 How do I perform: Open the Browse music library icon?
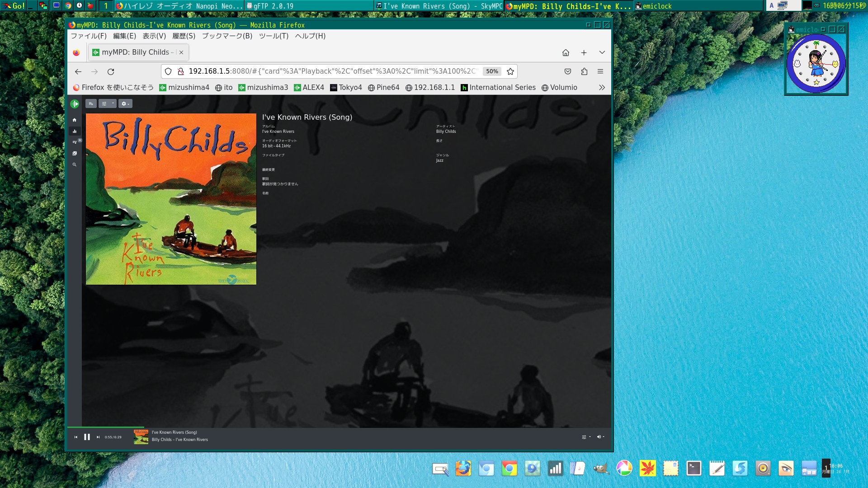tap(75, 154)
